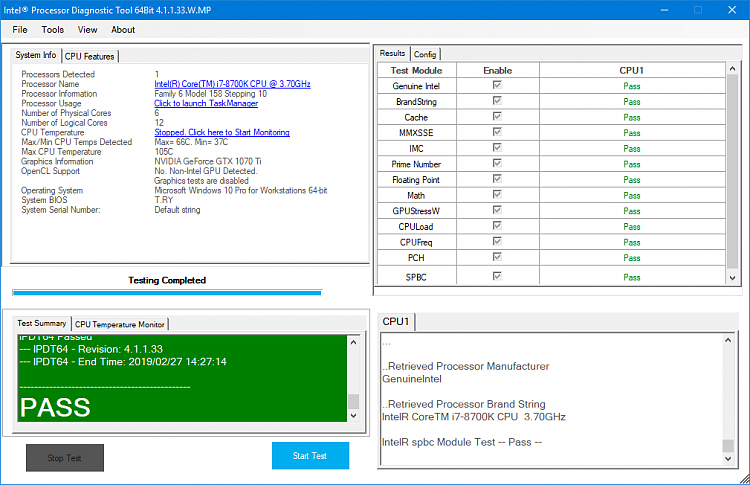
Task: Toggle the BrandString enable checkbox
Action: (497, 100)
